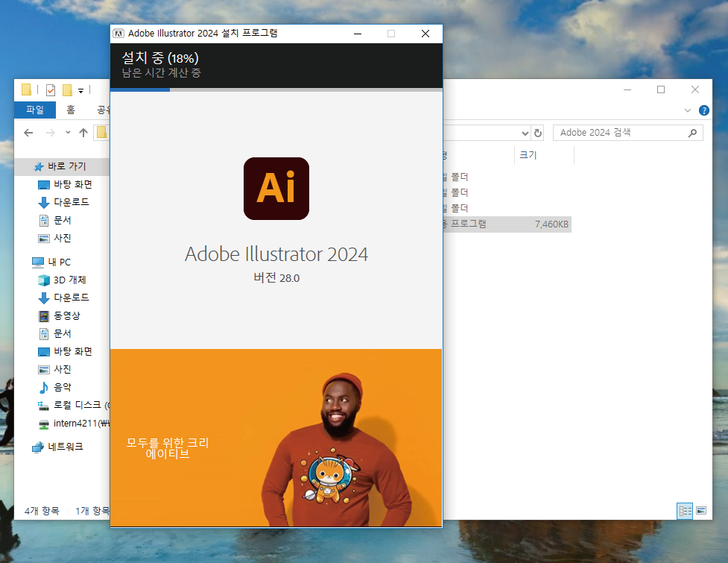The width and height of the screenshot is (728, 563).
Task: Go up one folder level in Explorer
Action: coord(83,133)
